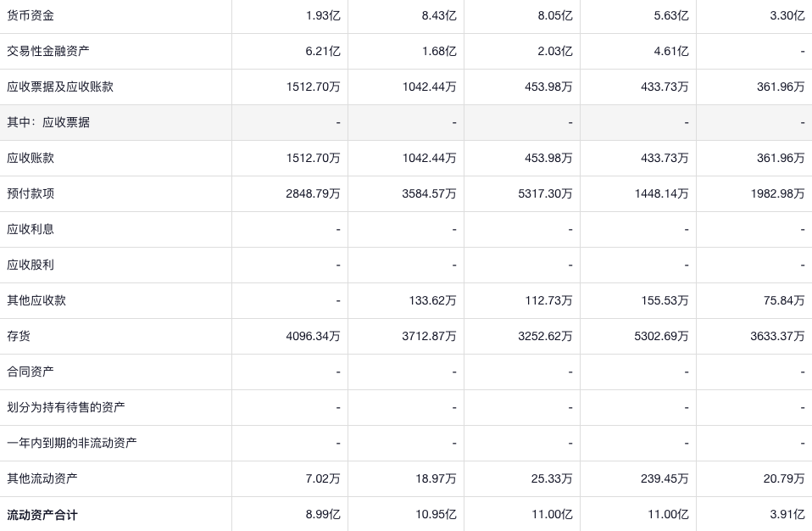Select the bold 流动资产合计 total row label
Screen dimensions: 812x531
point(42,514)
